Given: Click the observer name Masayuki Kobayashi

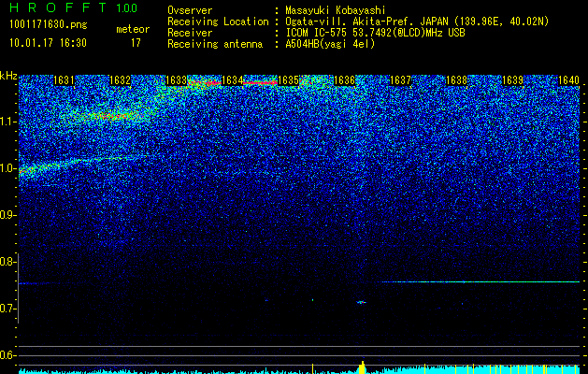Looking at the screenshot, I should [x=335, y=10].
